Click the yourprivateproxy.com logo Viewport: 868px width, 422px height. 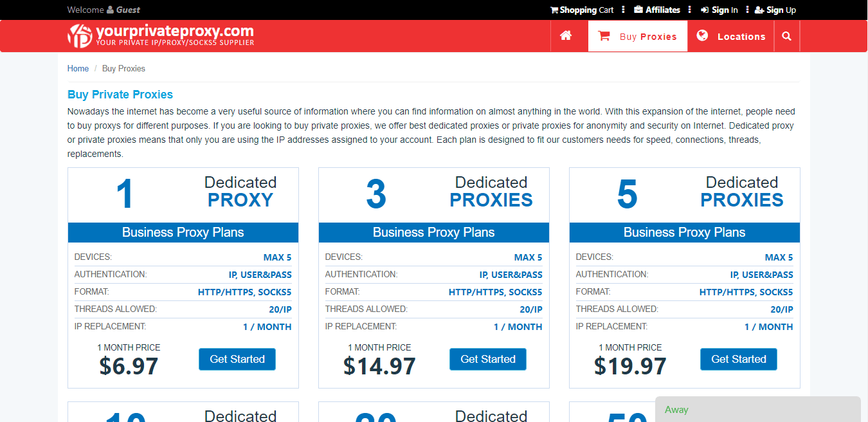(161, 35)
